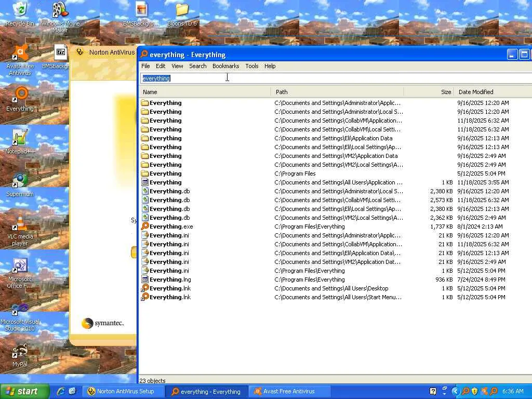The width and height of the screenshot is (532, 399).
Task: Click the Everything folder icon in C:\Program Files
Action: tap(145, 174)
